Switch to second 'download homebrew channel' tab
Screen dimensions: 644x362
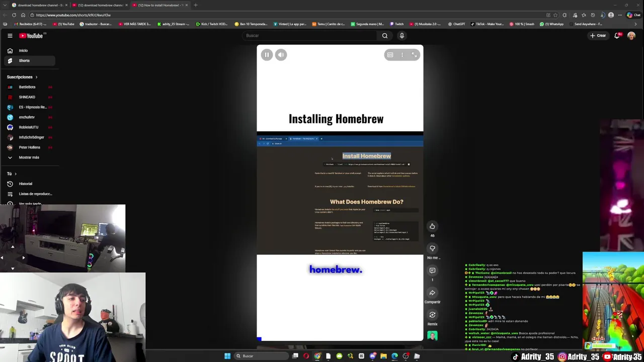pos(99,5)
